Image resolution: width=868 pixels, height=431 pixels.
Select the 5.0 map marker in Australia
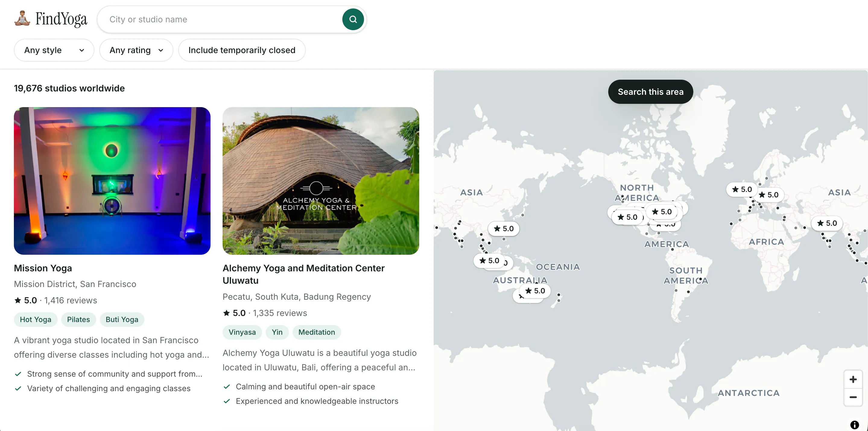535,291
